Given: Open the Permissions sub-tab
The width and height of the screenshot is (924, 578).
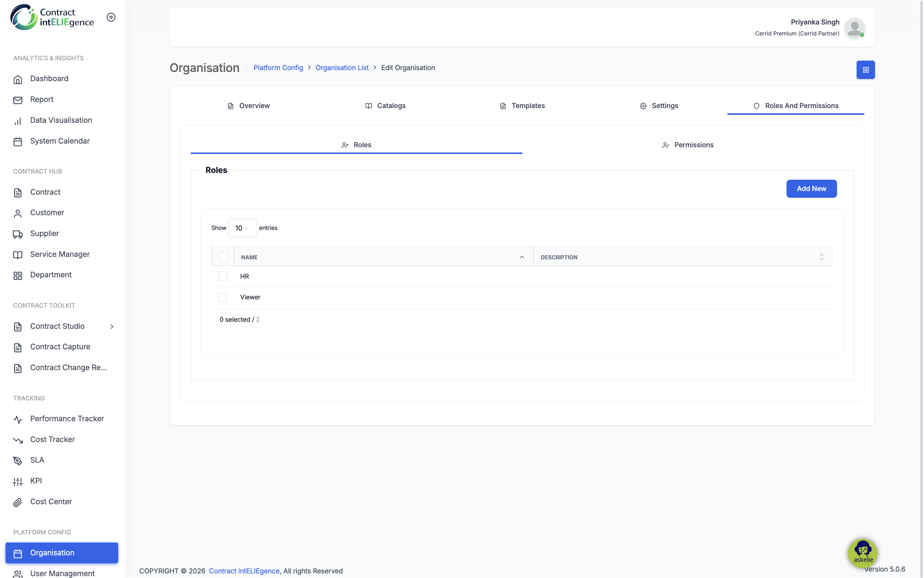Looking at the screenshot, I should tap(688, 145).
